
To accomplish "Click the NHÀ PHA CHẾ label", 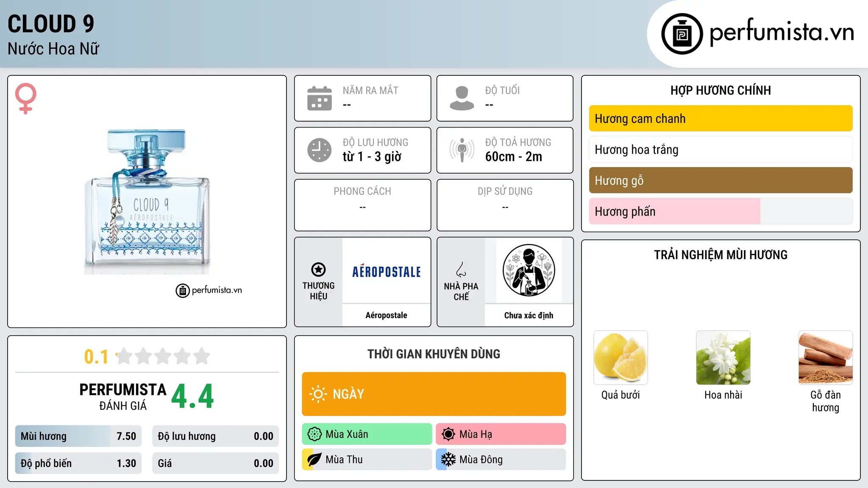I will [x=461, y=291].
